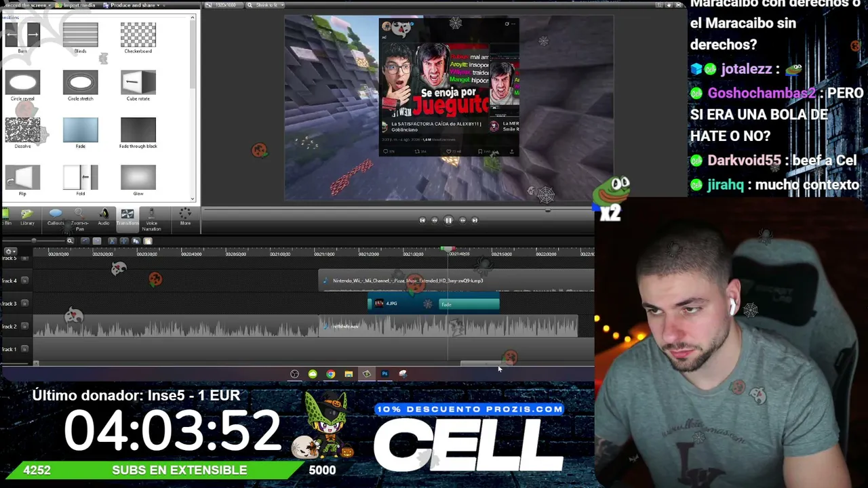The height and width of the screenshot is (488, 868).
Task: Open the Zoom-n-Pan tab
Action: click(79, 220)
